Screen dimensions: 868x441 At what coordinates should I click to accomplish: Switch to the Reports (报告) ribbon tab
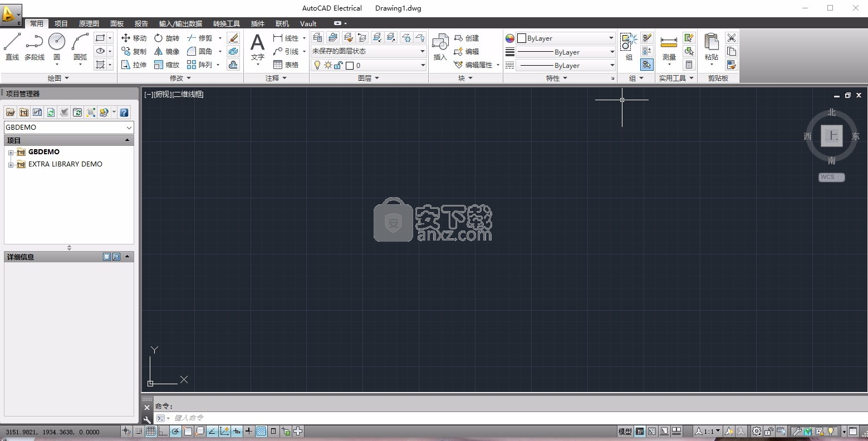point(141,23)
